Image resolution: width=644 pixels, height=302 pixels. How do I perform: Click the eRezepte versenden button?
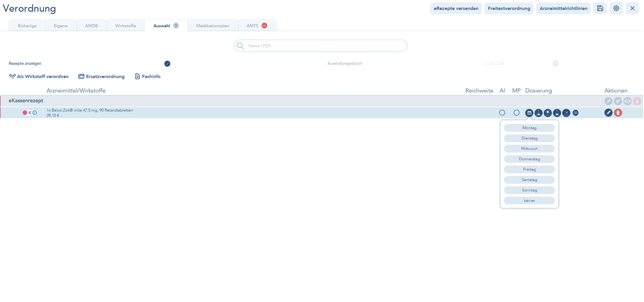[456, 8]
